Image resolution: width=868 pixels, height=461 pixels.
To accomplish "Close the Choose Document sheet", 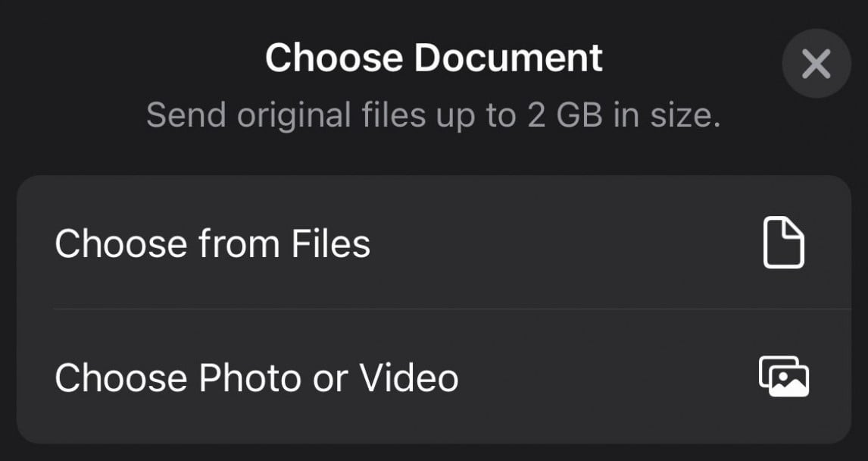I will pyautogui.click(x=816, y=64).
